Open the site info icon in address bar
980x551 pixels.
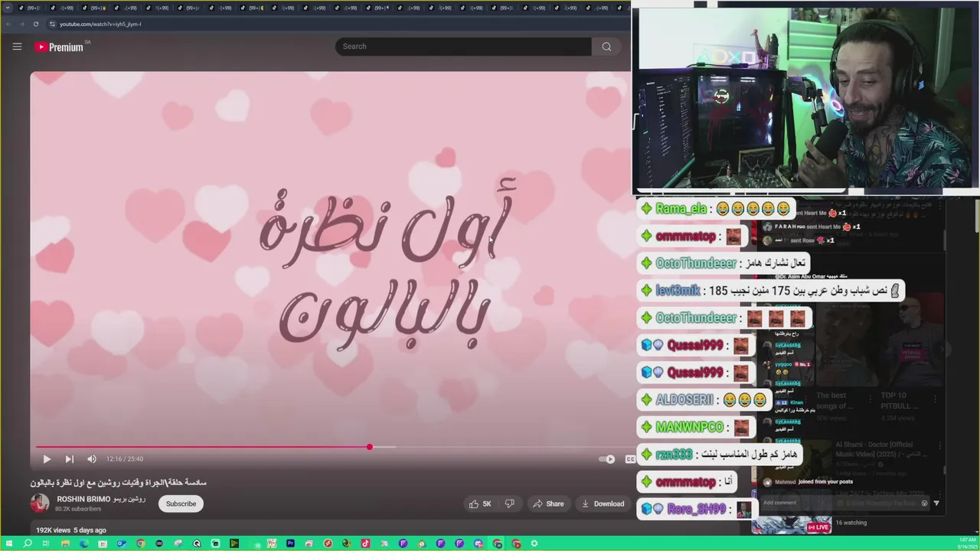(x=52, y=24)
